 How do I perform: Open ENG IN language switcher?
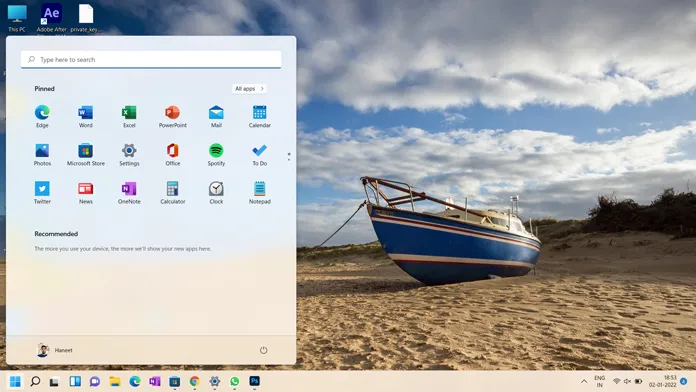(x=600, y=381)
